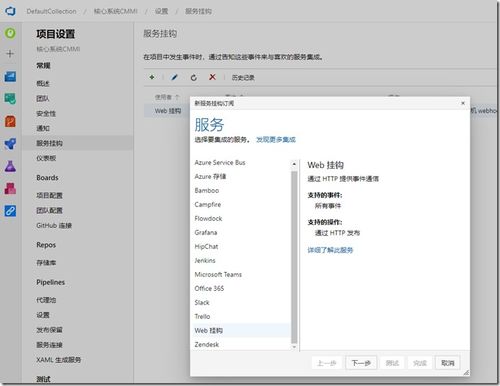This screenshot has height=386, width=500.
Task: Click the 取消 (Cancel) button
Action: pos(448,363)
